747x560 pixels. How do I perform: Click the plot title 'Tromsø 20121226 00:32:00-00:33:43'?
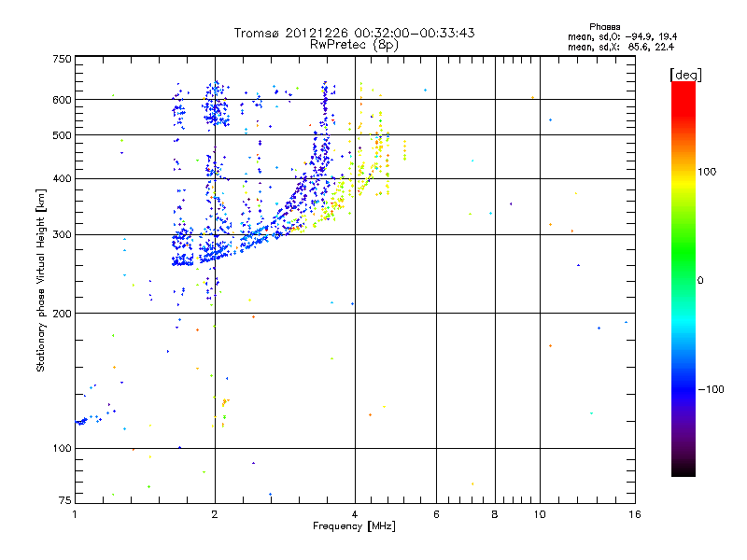(x=354, y=33)
